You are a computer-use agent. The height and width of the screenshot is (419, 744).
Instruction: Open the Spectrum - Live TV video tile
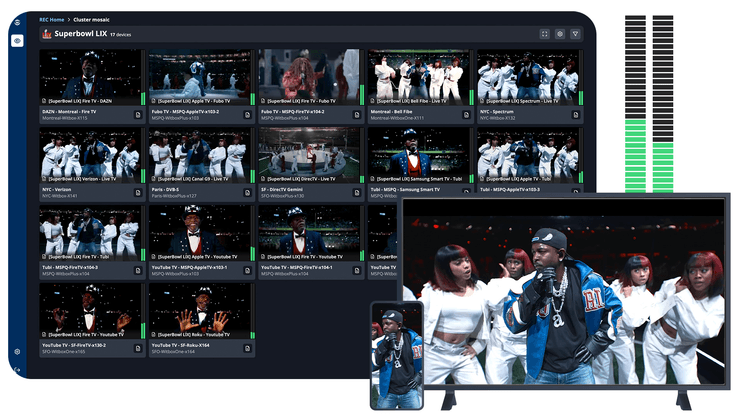pyautogui.click(x=528, y=77)
